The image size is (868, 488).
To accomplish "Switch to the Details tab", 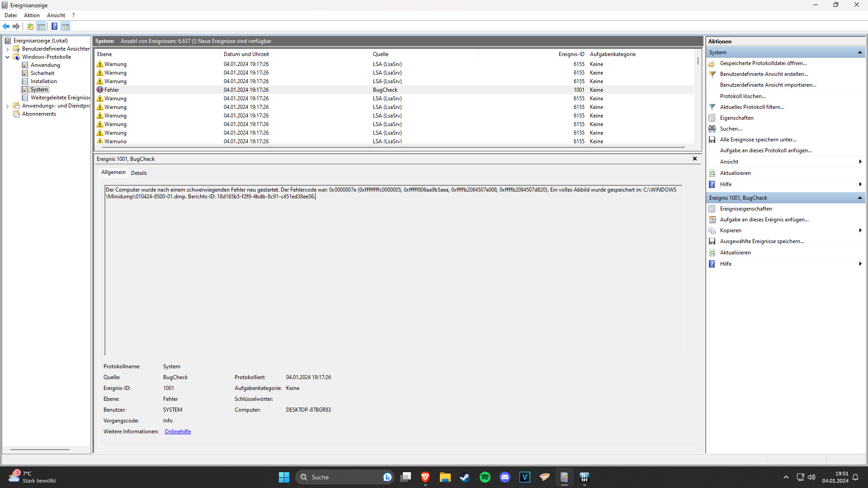I will (x=139, y=173).
